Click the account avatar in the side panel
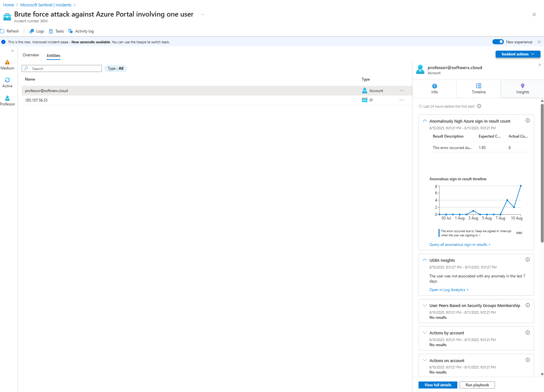 [x=420, y=69]
